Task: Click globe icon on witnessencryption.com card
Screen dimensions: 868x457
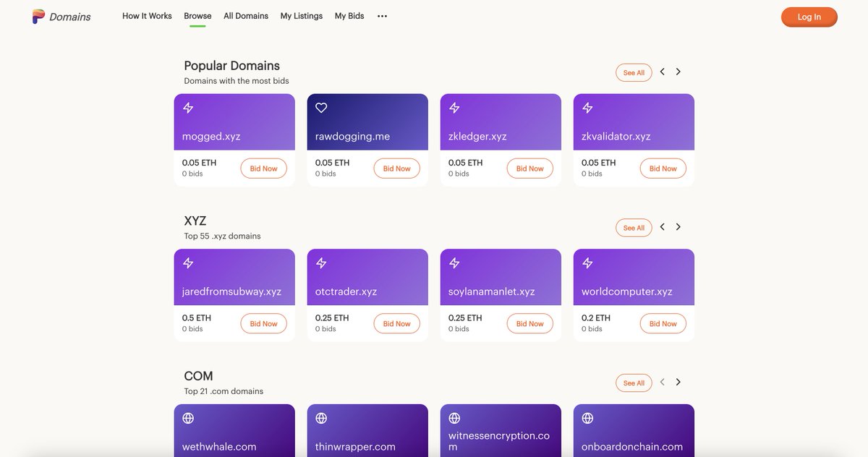Action: click(454, 418)
